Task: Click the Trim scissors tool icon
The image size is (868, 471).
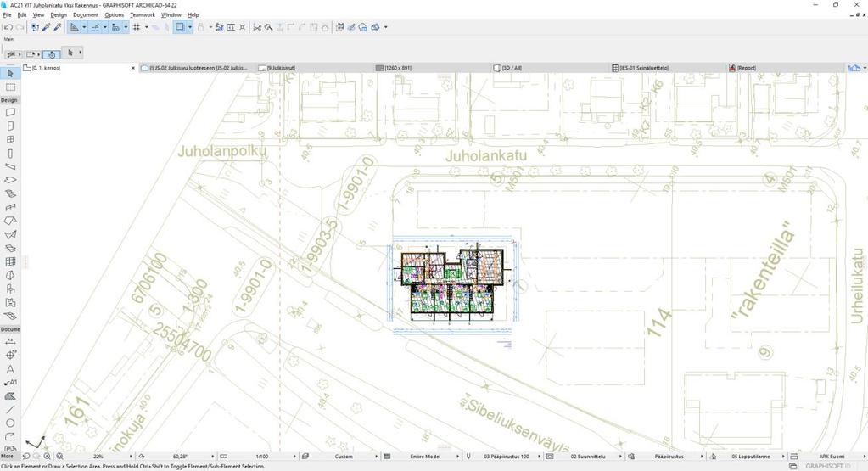Action: coord(257,27)
